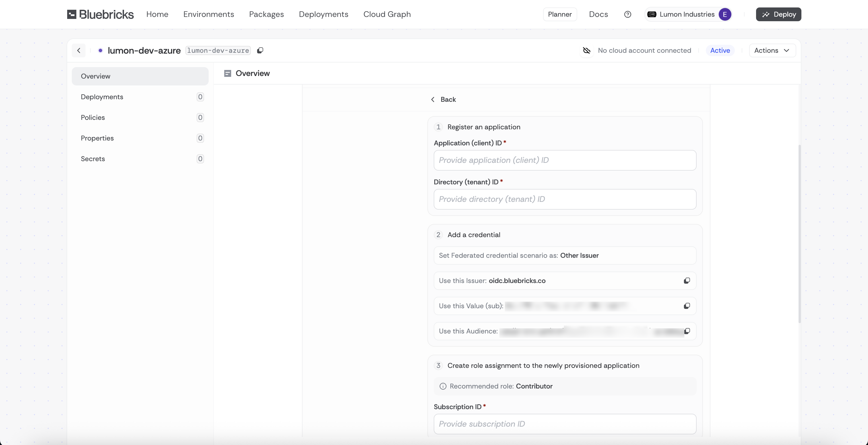Open the help question mark icon

coord(627,14)
